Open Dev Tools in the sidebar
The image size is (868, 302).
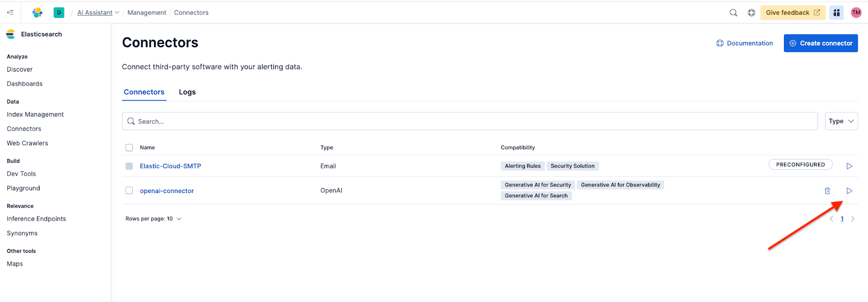click(x=21, y=174)
